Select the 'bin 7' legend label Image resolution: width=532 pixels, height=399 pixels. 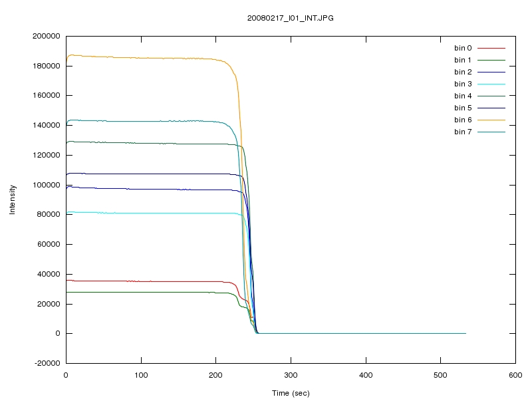(x=463, y=132)
